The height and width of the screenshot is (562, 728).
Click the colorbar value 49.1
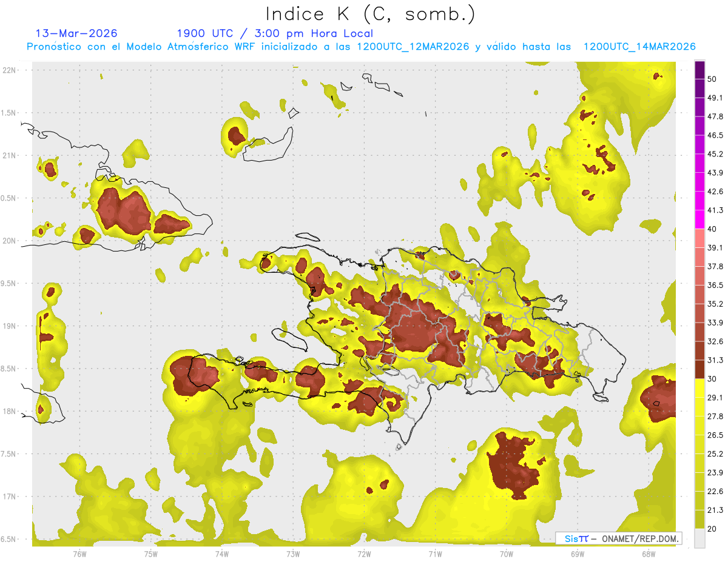tap(715, 98)
